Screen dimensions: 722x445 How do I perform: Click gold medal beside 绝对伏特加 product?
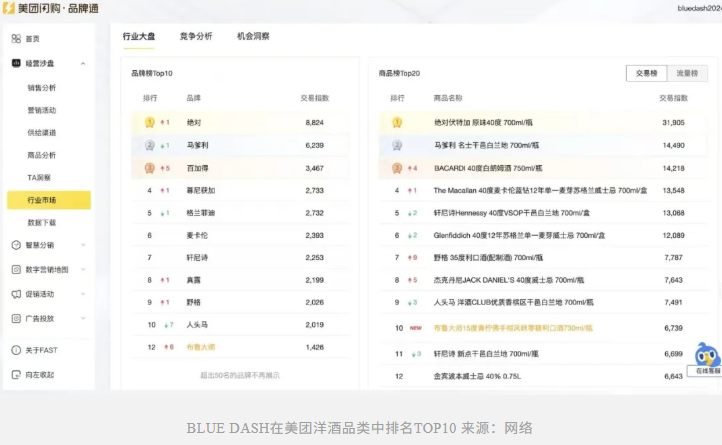(x=397, y=122)
